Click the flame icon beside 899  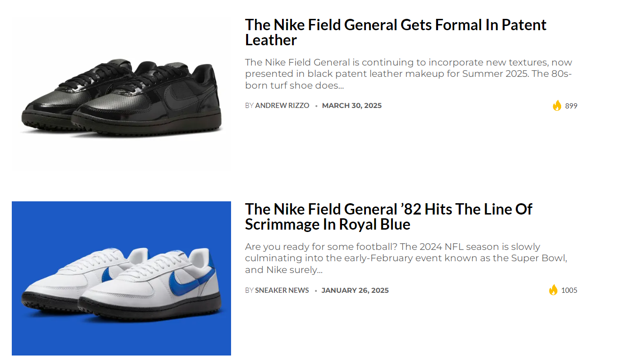click(557, 106)
